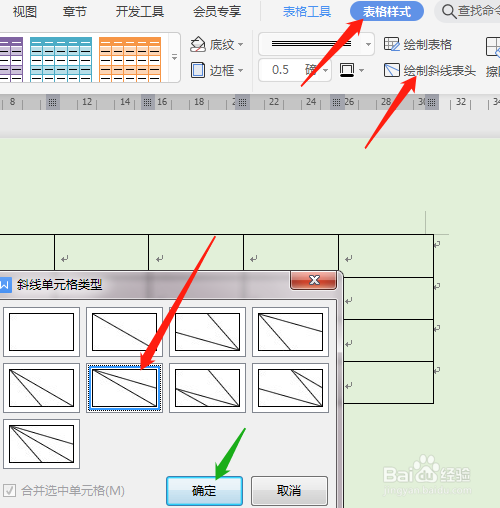Click the 取消 button
The image size is (500, 508).
(x=289, y=491)
